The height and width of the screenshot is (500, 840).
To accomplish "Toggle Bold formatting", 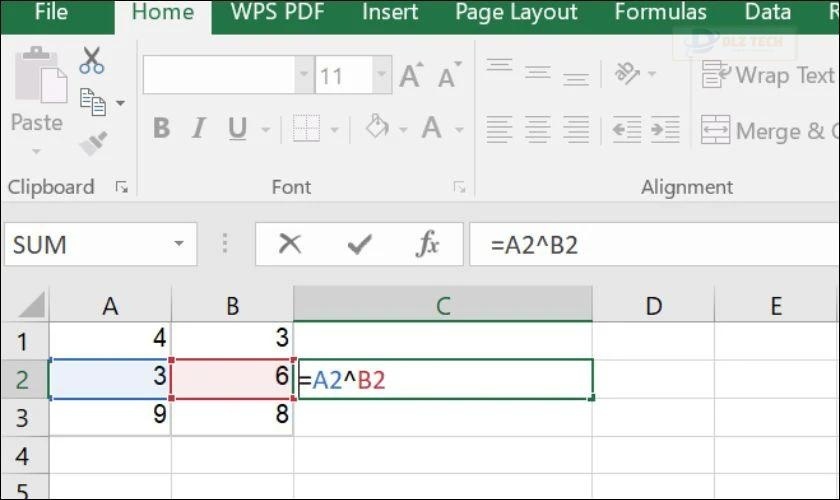I will [160, 129].
